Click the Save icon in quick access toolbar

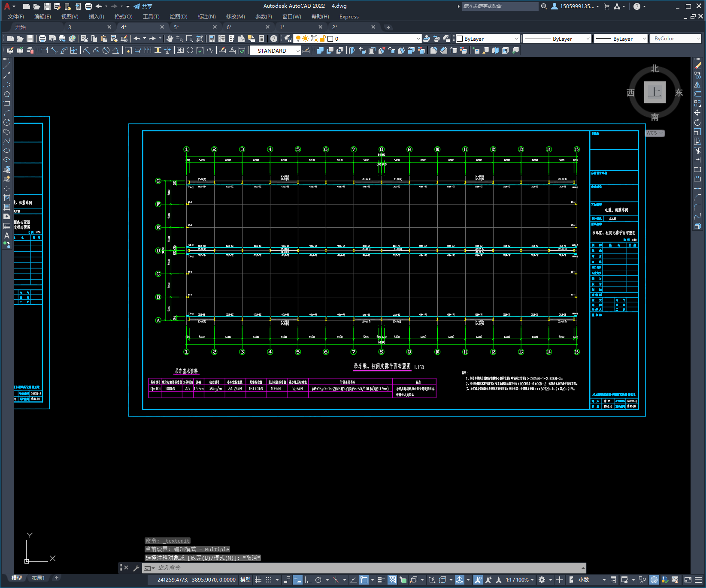tap(47, 6)
